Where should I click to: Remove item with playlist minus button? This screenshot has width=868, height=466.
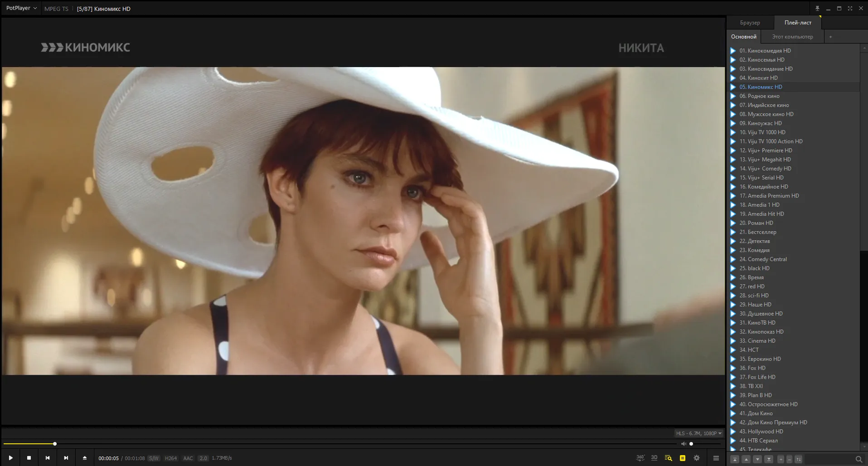[x=789, y=459]
